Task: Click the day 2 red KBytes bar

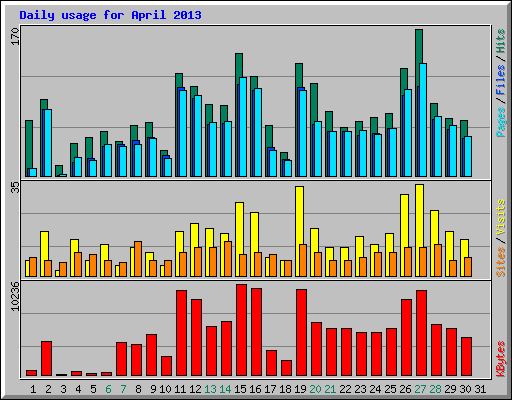Action: pyautogui.click(x=47, y=359)
